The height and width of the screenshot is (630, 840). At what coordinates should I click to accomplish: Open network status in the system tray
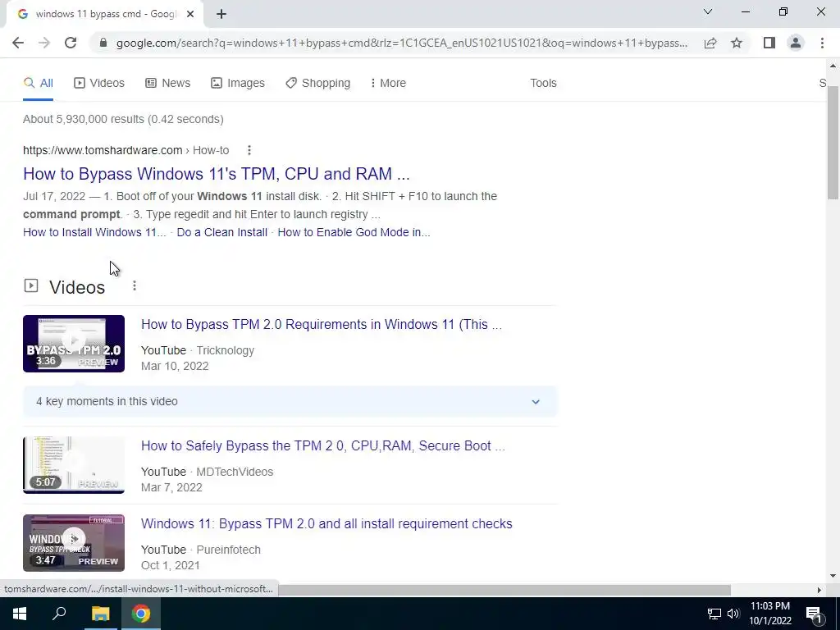[714, 614]
